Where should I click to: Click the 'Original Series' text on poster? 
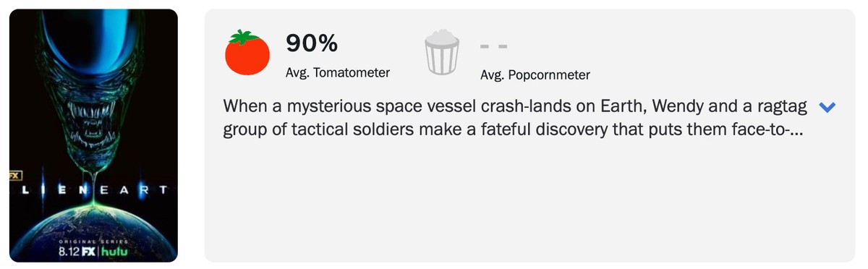coord(93,241)
